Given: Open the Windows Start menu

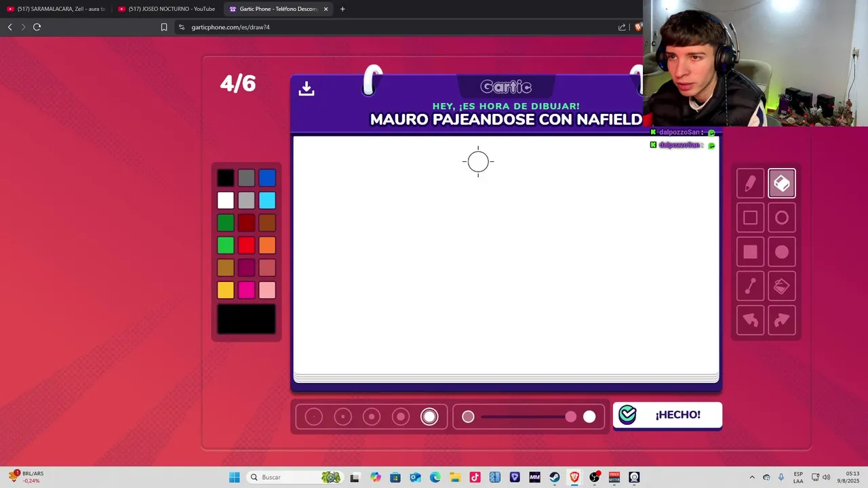Looking at the screenshot, I should click(235, 477).
